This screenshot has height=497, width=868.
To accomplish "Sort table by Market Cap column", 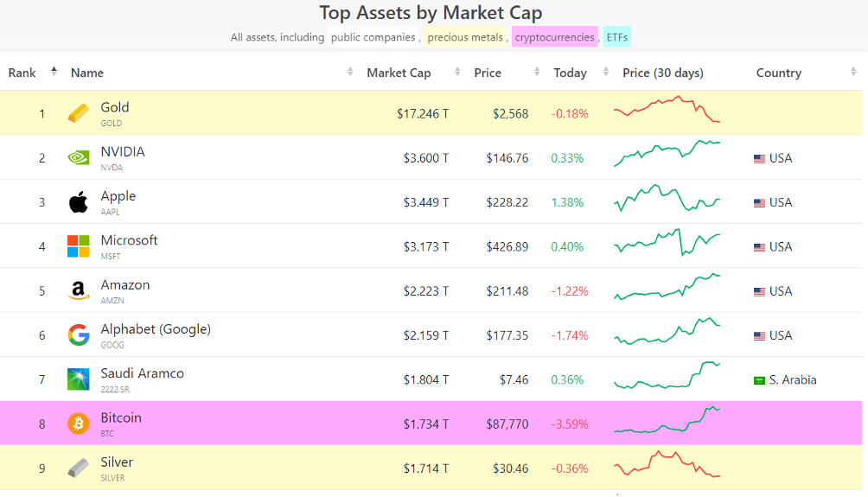I will coord(399,73).
